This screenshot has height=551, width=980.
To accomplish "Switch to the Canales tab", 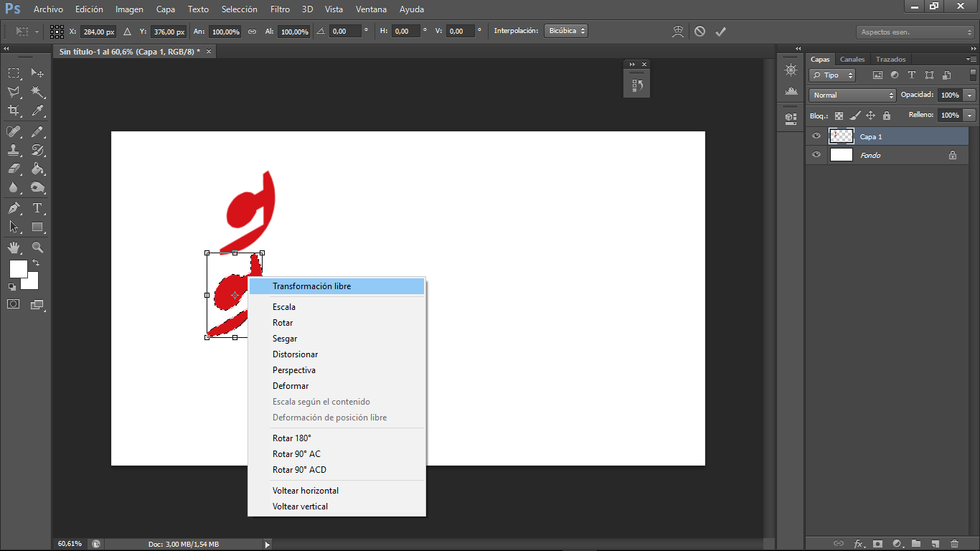I will point(852,60).
